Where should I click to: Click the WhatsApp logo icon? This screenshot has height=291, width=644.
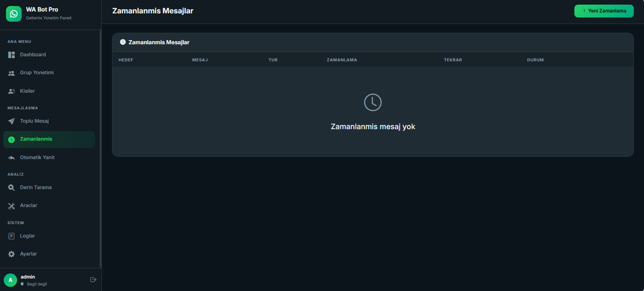pyautogui.click(x=14, y=14)
